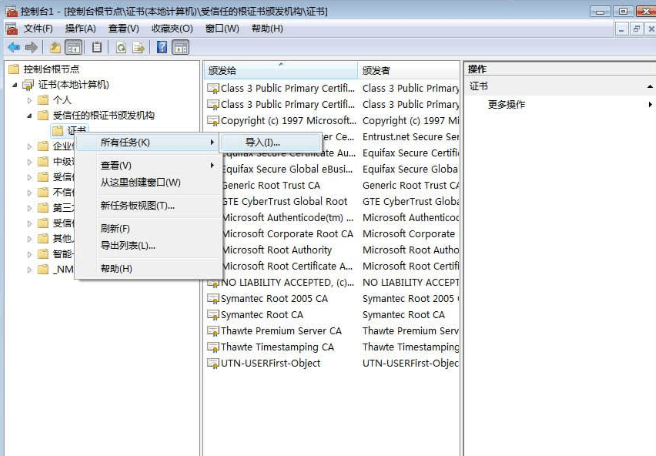Toggle the show/hide console tree icon
Viewport: 656px width, 456px height.
74,47
